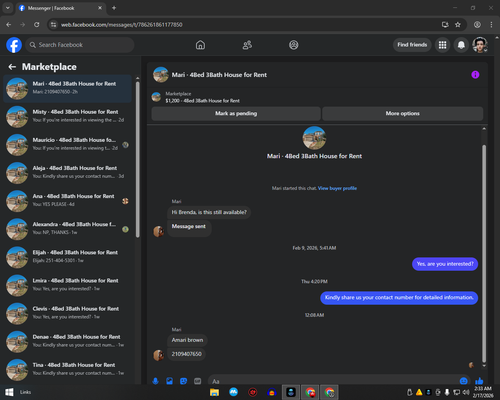Open the Chrome three-dot menu

[491, 25]
